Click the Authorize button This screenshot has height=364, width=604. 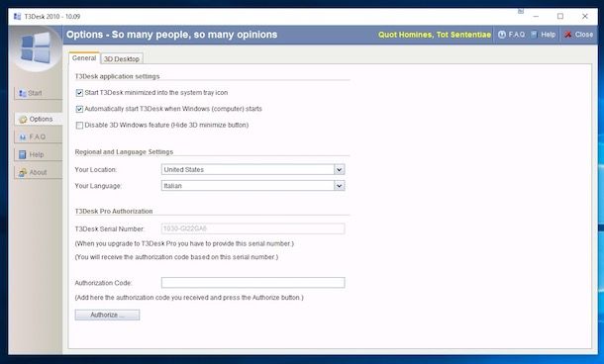pyautogui.click(x=107, y=315)
